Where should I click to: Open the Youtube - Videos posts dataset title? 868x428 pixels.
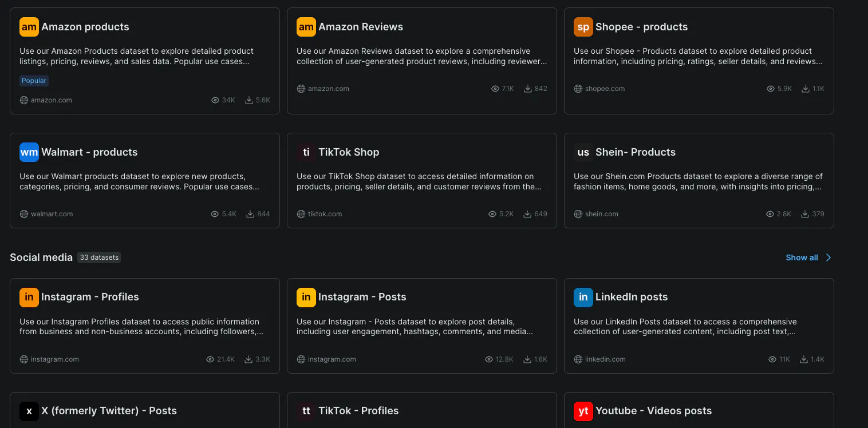tap(653, 411)
